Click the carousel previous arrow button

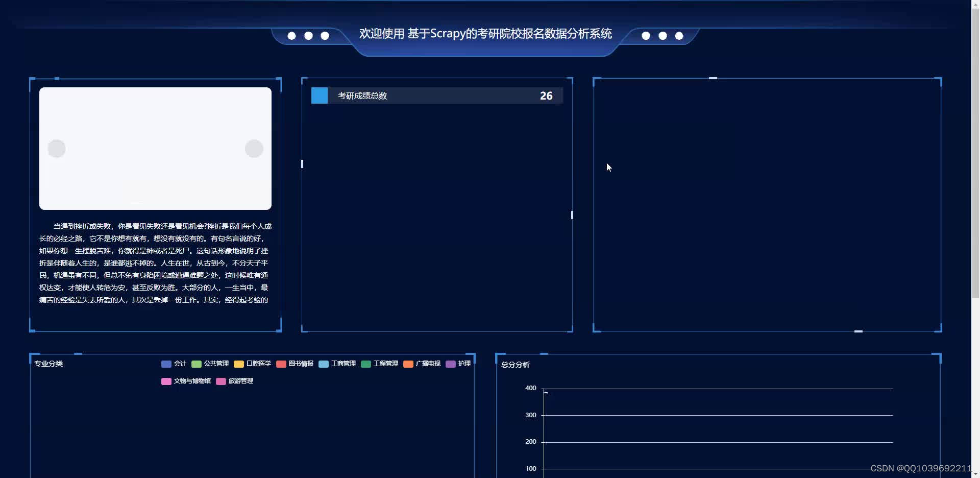(57, 149)
